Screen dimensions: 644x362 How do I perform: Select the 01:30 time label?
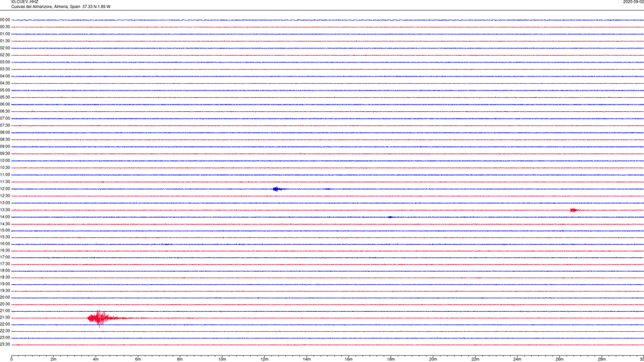coord(5,41)
